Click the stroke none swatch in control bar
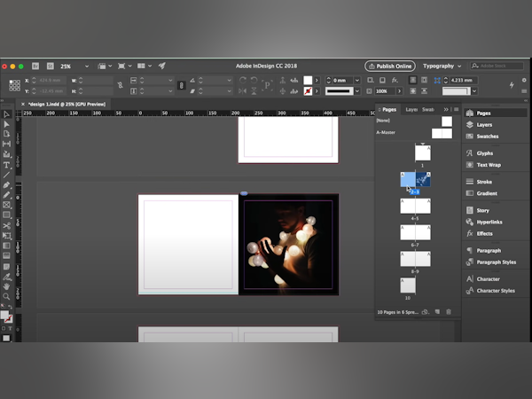532x399 pixels. pos(308,91)
